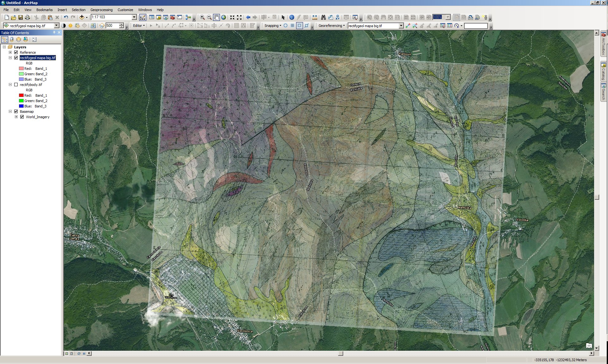Click the Go To XY tool
The width and height of the screenshot is (608, 364).
click(x=337, y=17)
